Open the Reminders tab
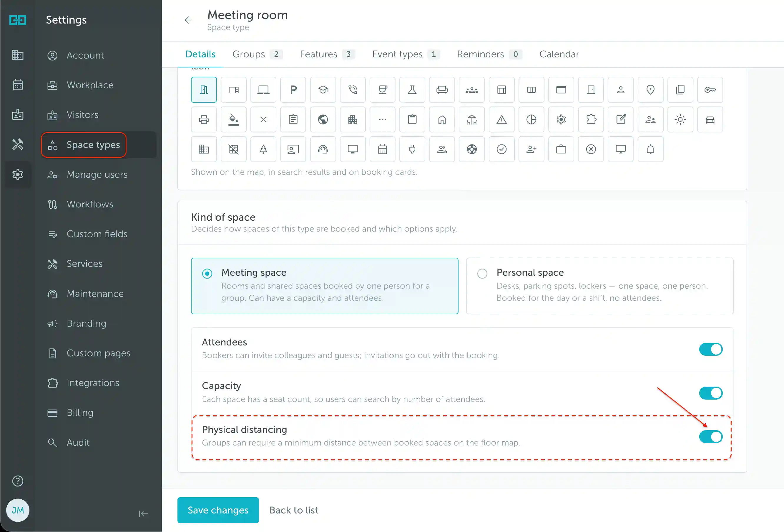Viewport: 784px width, 532px height. 489,54
